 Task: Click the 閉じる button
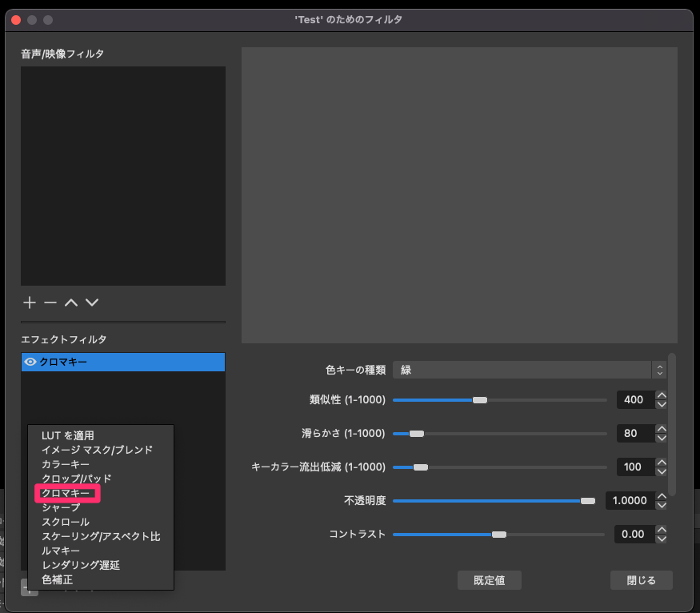pyautogui.click(x=641, y=580)
